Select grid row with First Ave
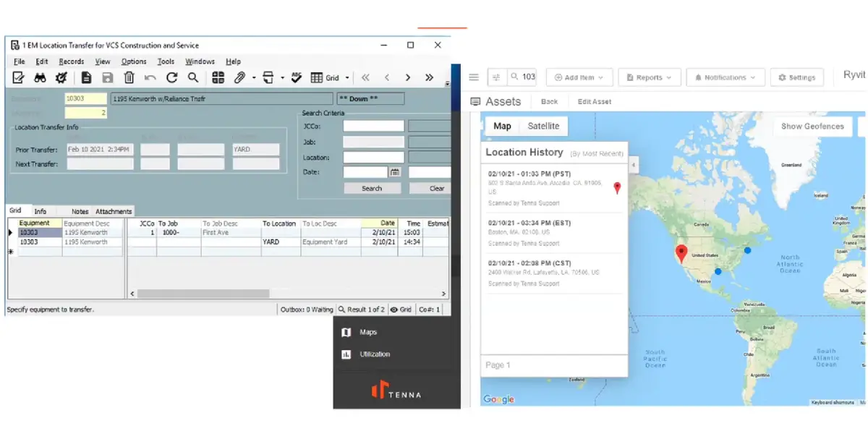 [x=228, y=233]
